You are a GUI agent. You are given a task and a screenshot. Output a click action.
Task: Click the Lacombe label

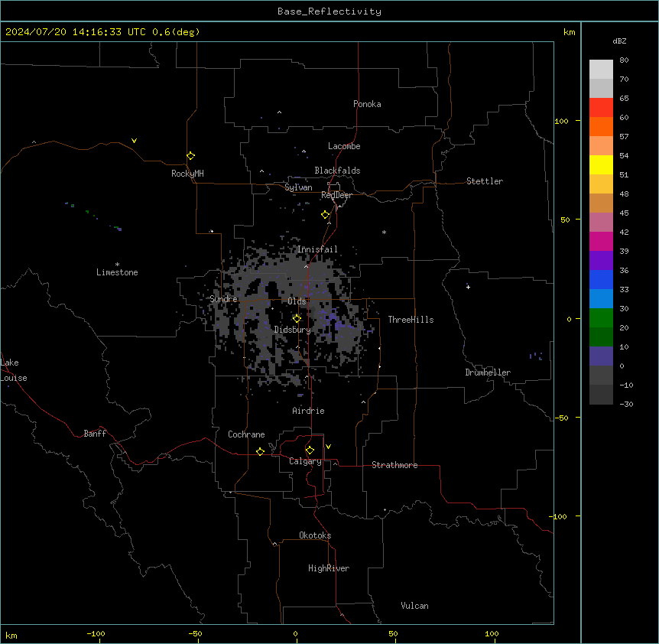344,146
